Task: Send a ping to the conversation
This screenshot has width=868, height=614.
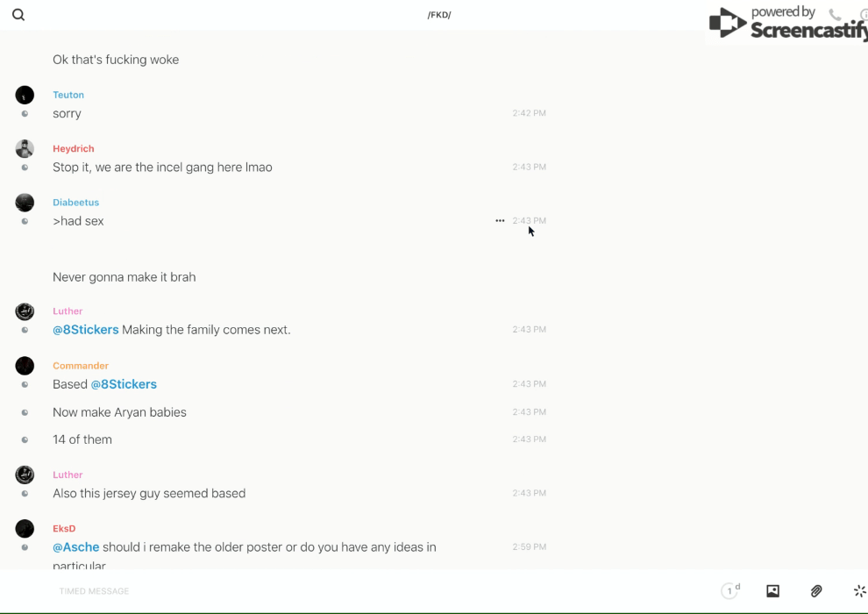Action: 859,591
